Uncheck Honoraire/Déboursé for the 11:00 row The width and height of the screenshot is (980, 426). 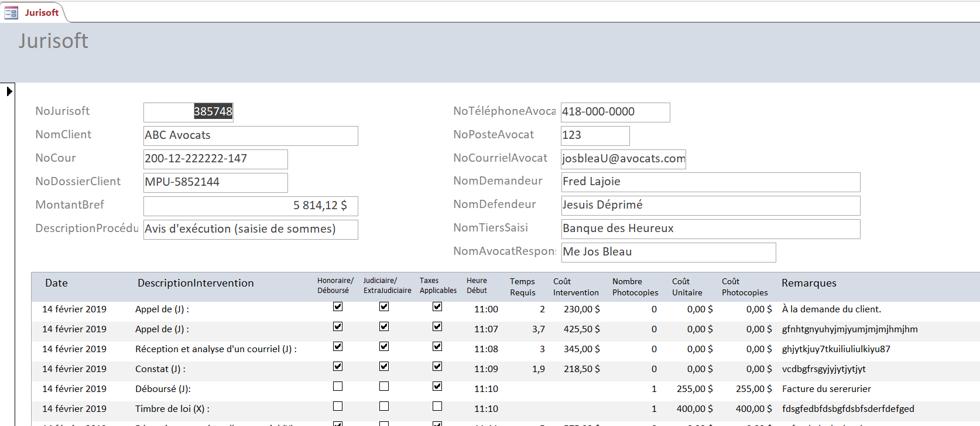coord(338,306)
